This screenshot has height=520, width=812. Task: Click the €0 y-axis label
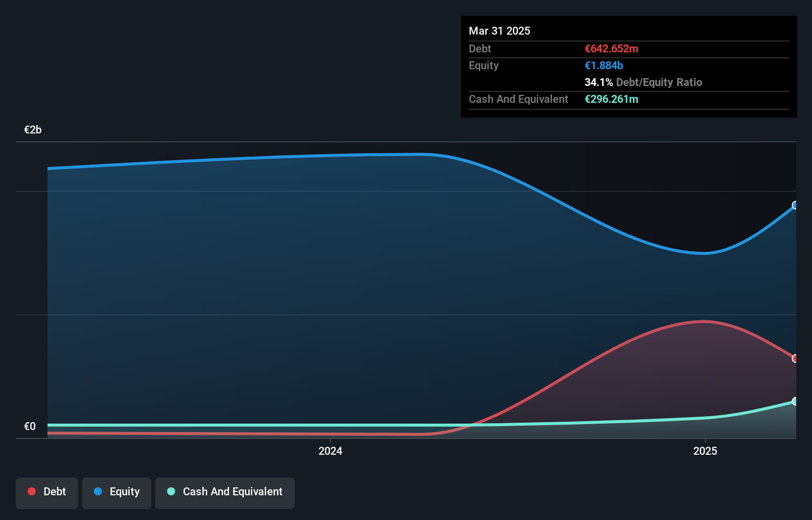pyautogui.click(x=30, y=427)
